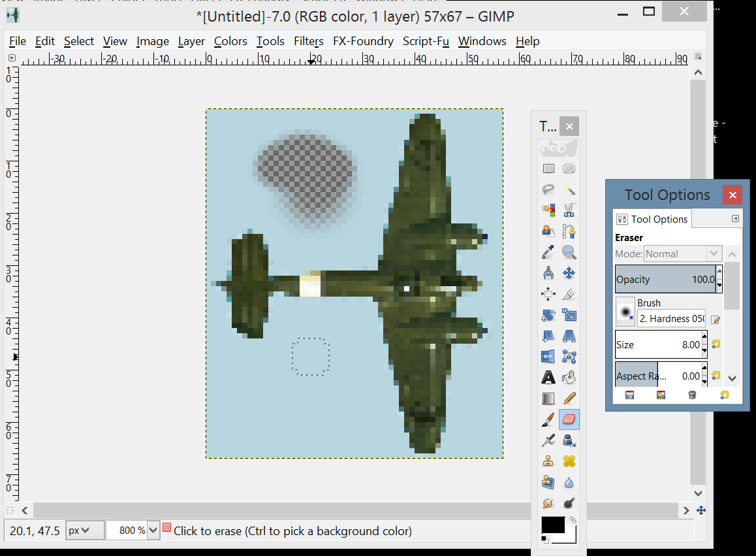756x556 pixels.
Task: Choose the Fuzzy Select magic wand tool
Action: 569,189
